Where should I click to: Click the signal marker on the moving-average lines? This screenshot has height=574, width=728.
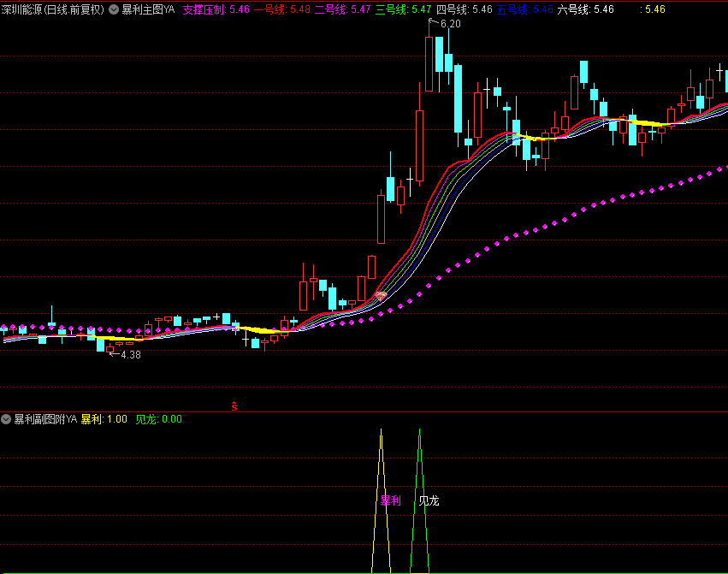click(x=382, y=295)
